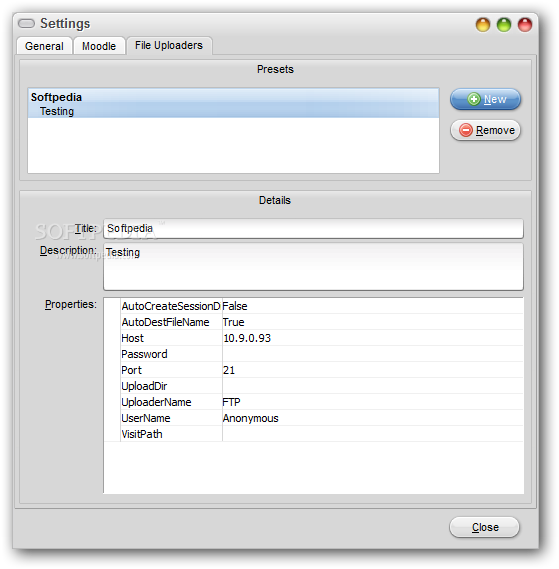This screenshot has width=559, height=569.
Task: Click the empty Password value cell
Action: pos(372,354)
